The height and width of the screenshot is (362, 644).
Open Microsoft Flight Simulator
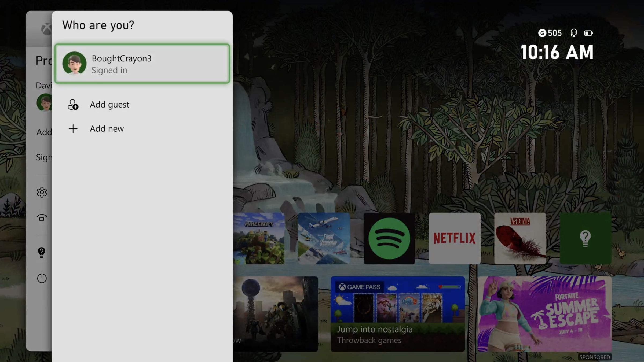pos(323,238)
